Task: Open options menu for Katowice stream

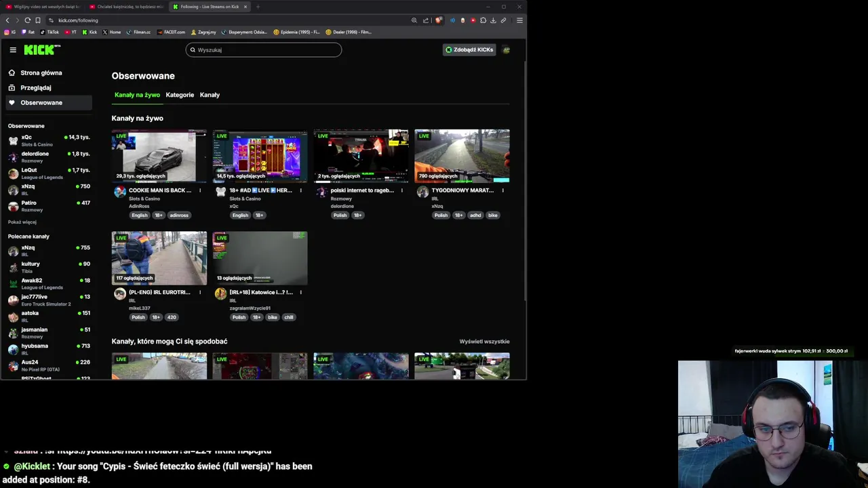Action: 301,292
